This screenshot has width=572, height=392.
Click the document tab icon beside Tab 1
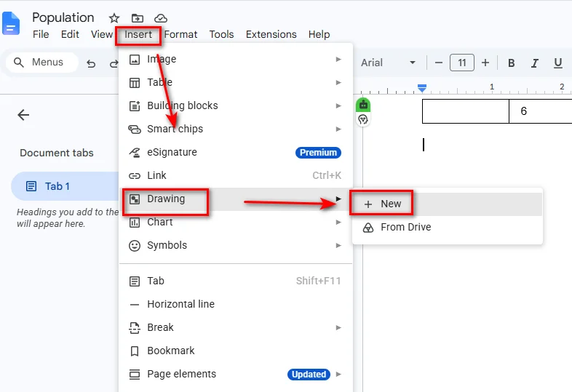coord(31,186)
